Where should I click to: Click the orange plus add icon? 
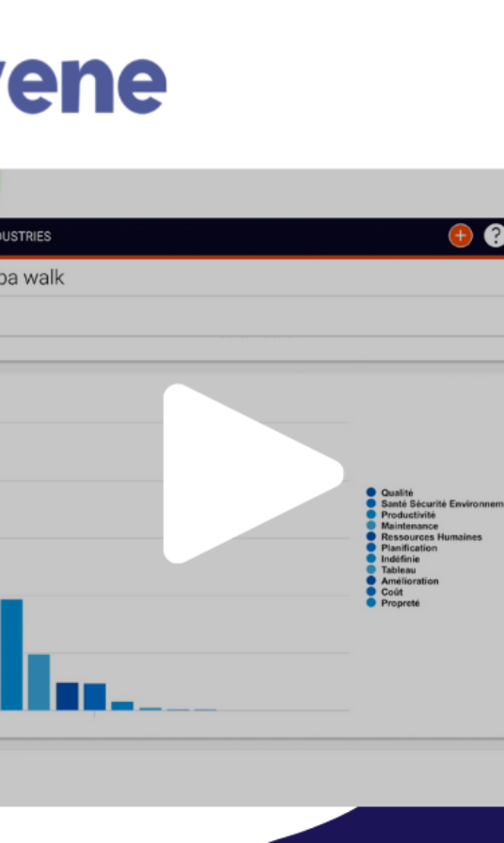click(461, 236)
